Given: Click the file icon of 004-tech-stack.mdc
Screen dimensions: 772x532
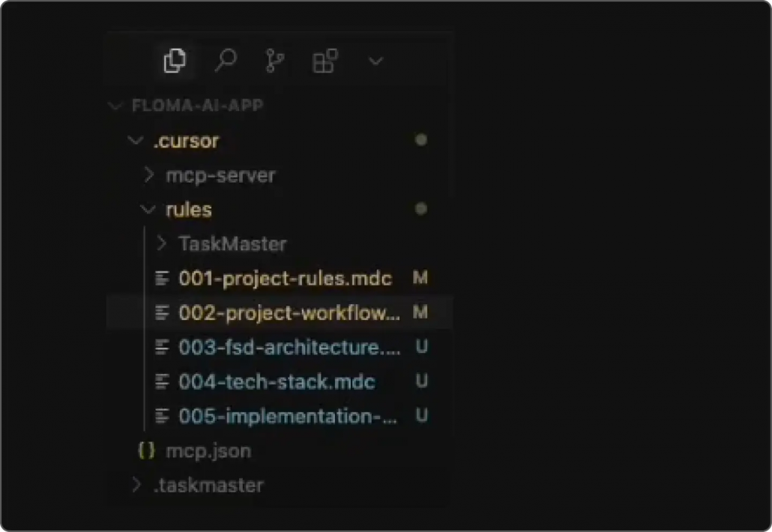Looking at the screenshot, I should (162, 381).
